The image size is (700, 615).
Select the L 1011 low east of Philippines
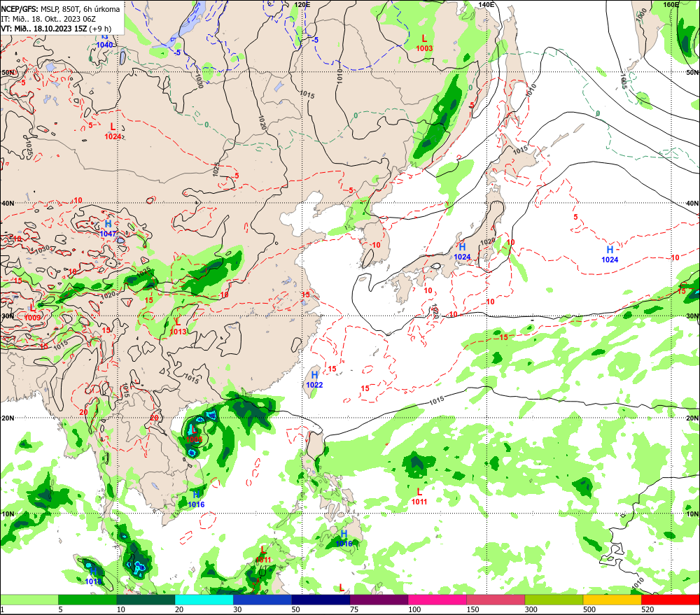pos(419,496)
